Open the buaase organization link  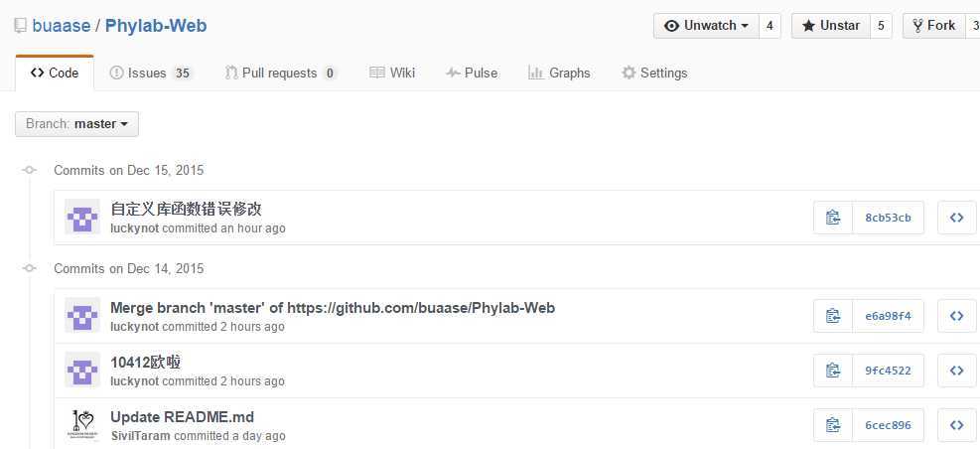[x=62, y=26]
